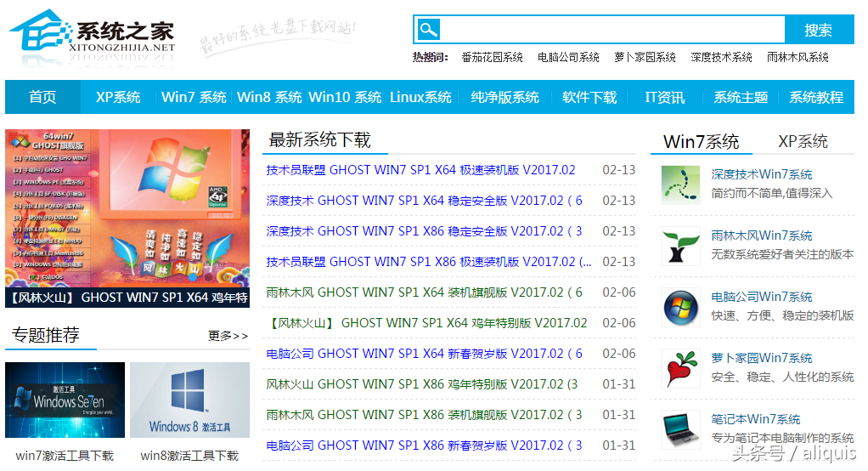Open Linux系统 navigation item
Viewport: 868px width, 471px height.
(420, 97)
